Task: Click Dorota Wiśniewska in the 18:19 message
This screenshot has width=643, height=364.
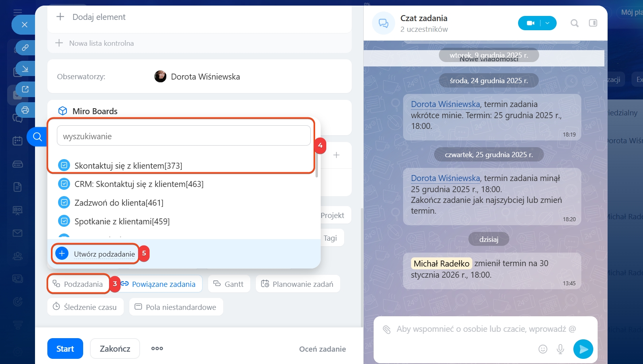Action: [x=445, y=104]
